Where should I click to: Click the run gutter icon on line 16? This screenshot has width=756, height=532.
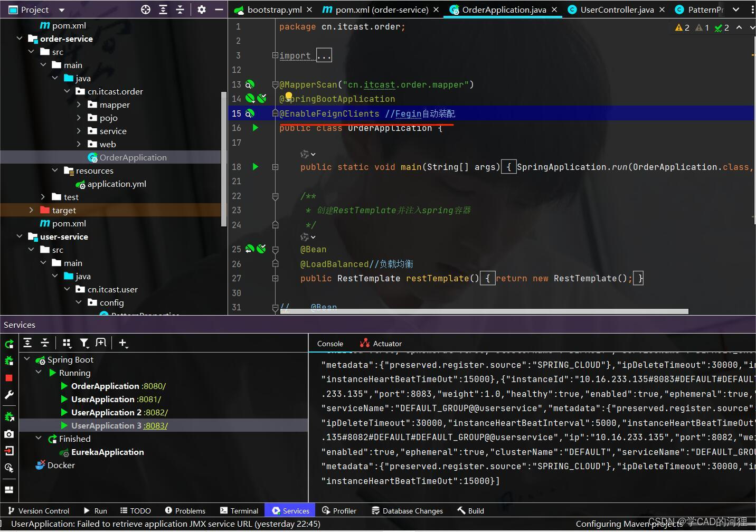click(x=256, y=128)
